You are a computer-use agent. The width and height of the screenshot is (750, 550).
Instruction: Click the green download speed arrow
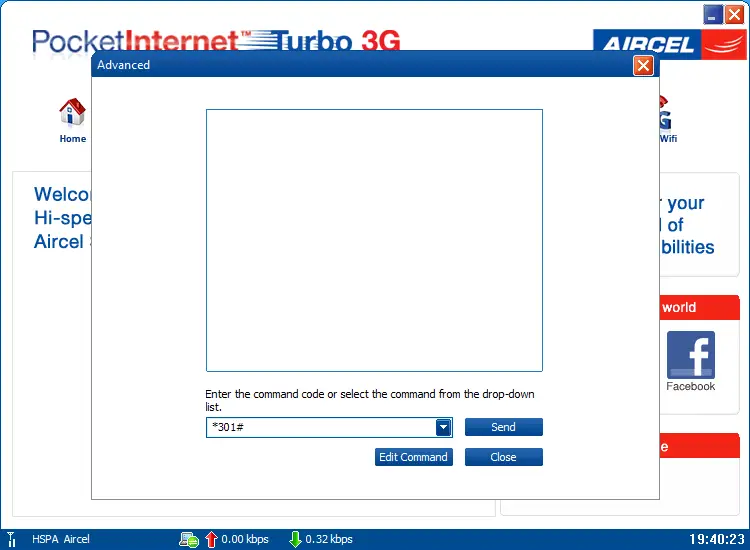(295, 539)
